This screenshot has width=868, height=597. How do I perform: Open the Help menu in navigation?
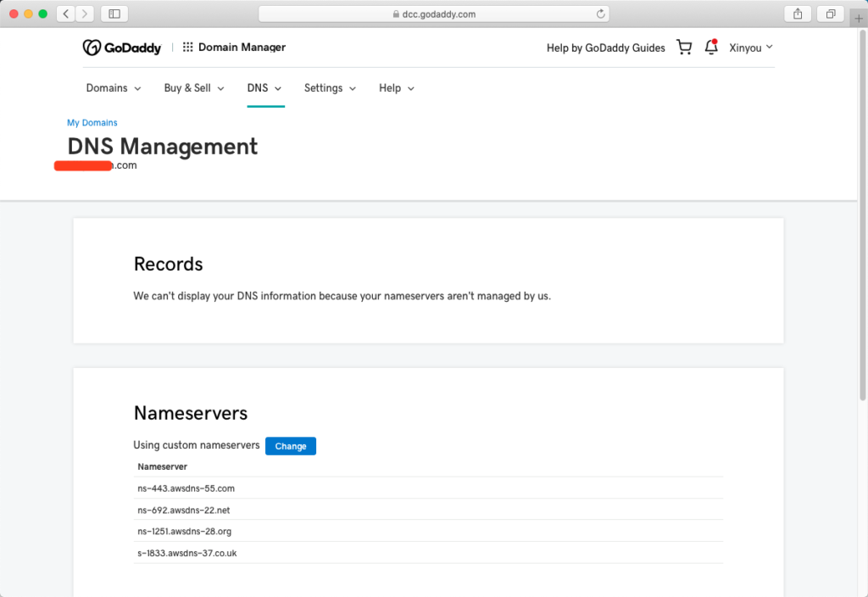pyautogui.click(x=397, y=88)
